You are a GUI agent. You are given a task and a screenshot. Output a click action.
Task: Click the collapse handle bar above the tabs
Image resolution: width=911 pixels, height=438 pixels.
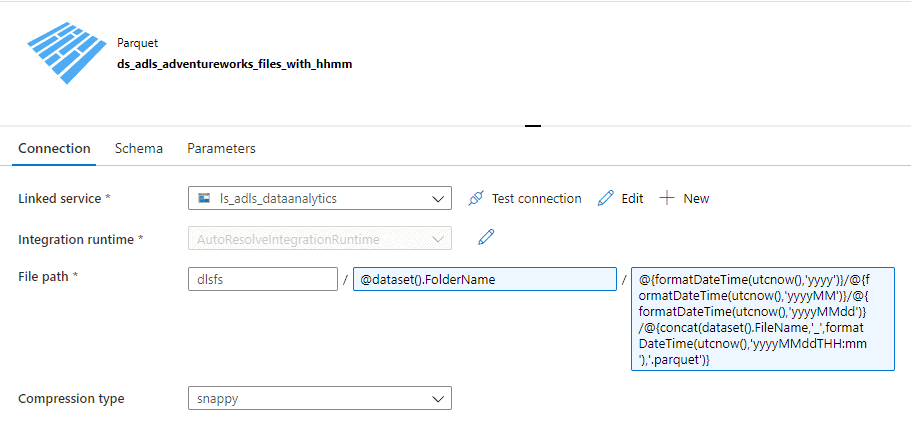[x=533, y=125]
